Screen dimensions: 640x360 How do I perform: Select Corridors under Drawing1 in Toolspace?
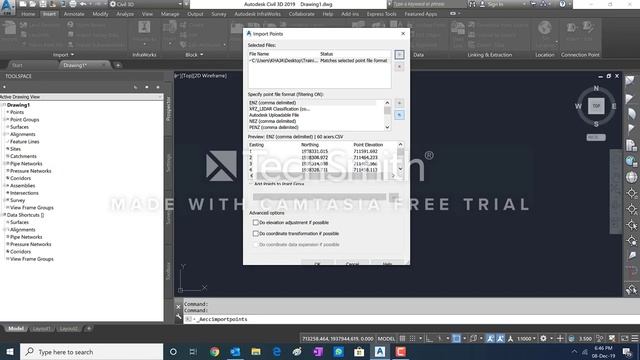[x=20, y=178]
